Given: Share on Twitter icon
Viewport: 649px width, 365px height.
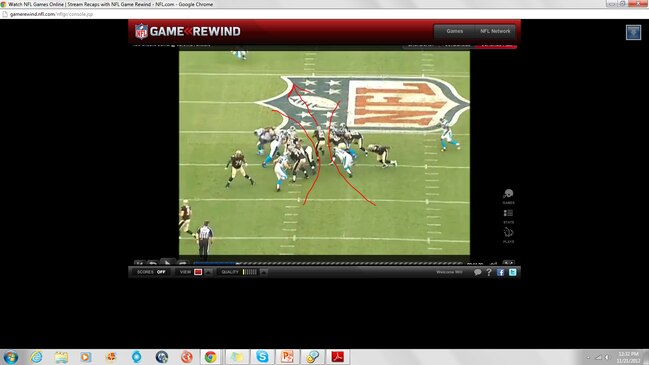Looking at the screenshot, I should point(512,272).
